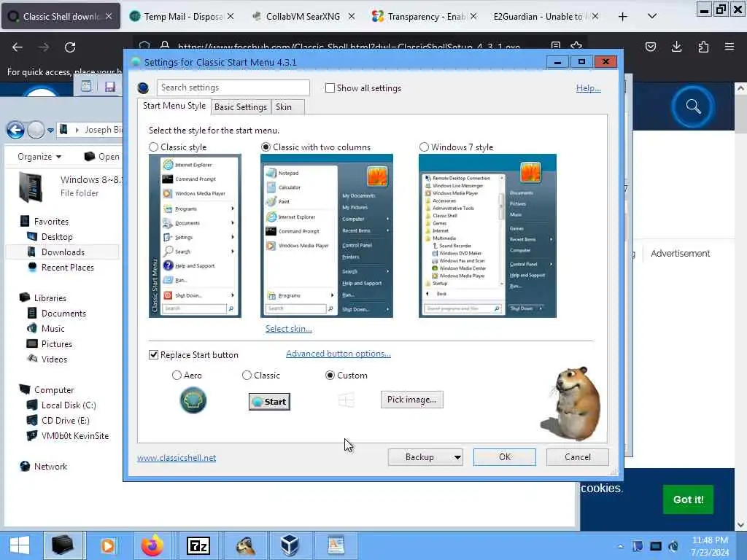Image resolution: width=747 pixels, height=560 pixels.
Task: Open Firefox extensions puzzle icon
Action: coord(703,47)
